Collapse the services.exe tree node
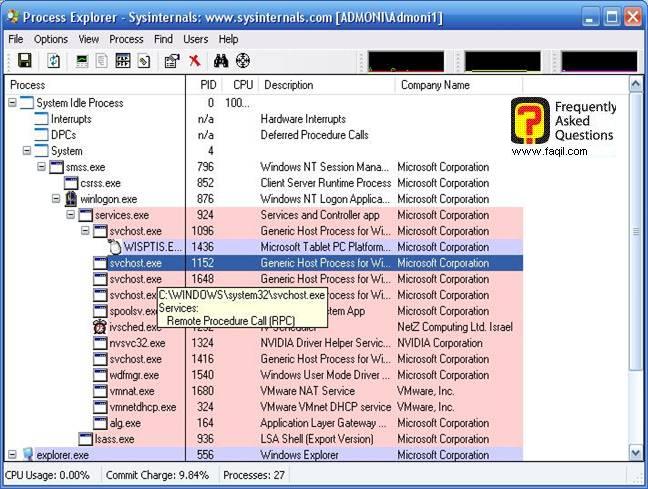Screen dimensions: 648x489 (71, 215)
